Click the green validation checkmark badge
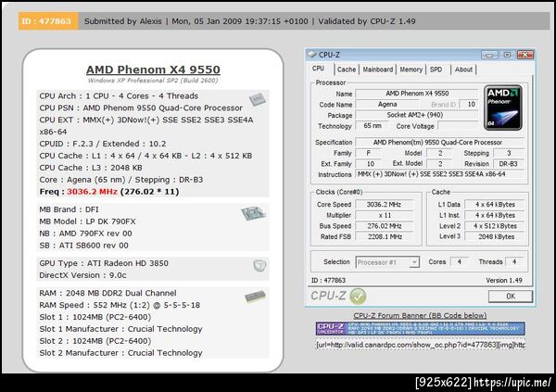The height and width of the screenshot is (392, 556). 358,296
